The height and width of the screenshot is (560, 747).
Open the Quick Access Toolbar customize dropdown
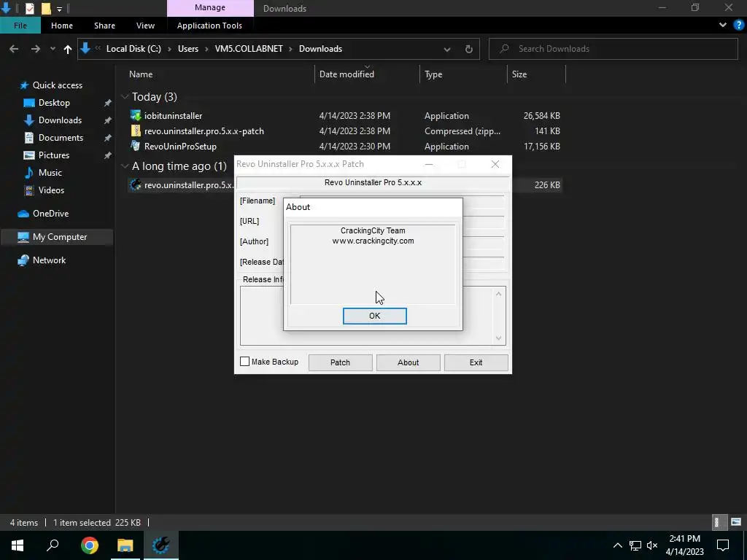click(x=59, y=9)
